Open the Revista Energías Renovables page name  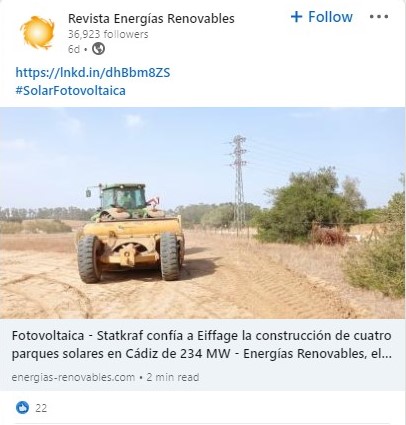point(151,19)
